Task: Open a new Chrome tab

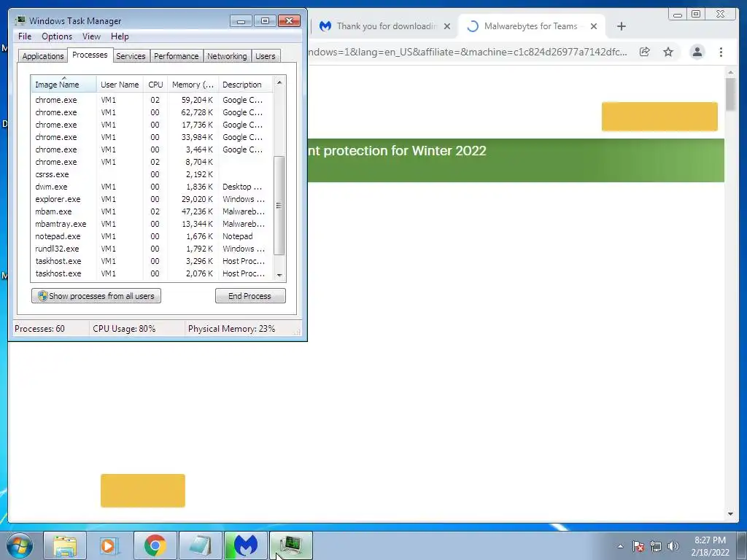Action: [x=622, y=26]
